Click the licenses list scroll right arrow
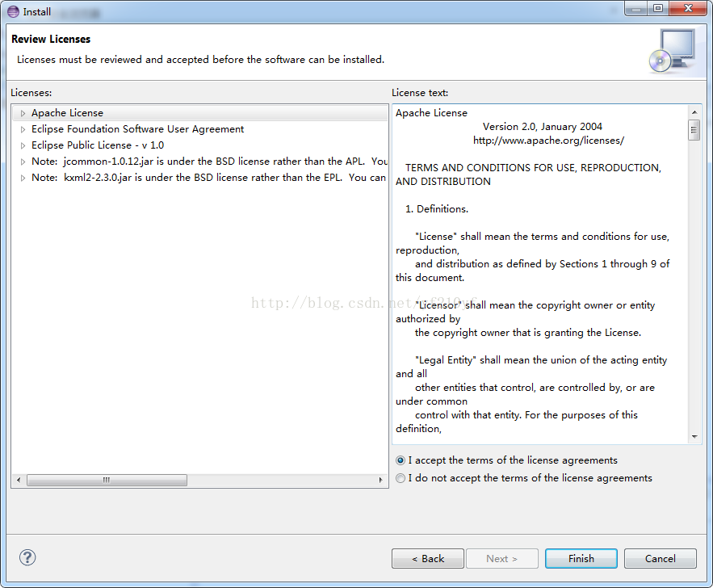Image resolution: width=713 pixels, height=588 pixels. click(x=380, y=481)
